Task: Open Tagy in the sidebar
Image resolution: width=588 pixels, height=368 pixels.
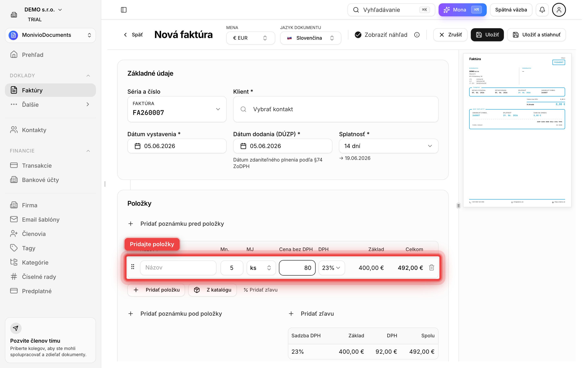Action: 50,248
